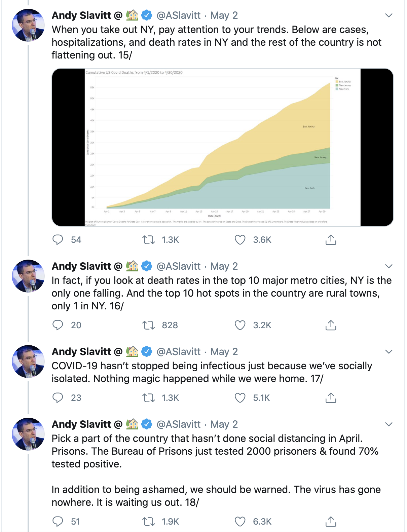407x532 pixels.
Task: Open the chevron menu on the prisons tweet
Action: pos(389,424)
